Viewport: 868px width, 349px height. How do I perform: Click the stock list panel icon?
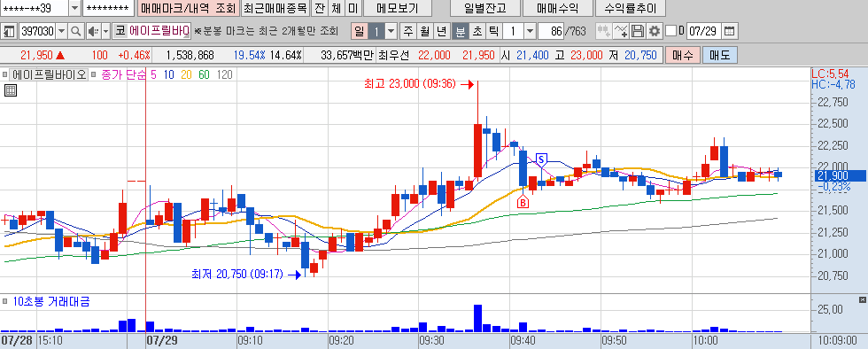(8, 31)
